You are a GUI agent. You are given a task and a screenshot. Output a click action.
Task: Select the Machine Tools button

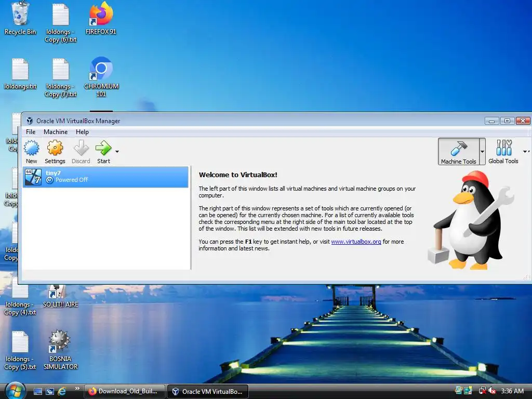458,152
